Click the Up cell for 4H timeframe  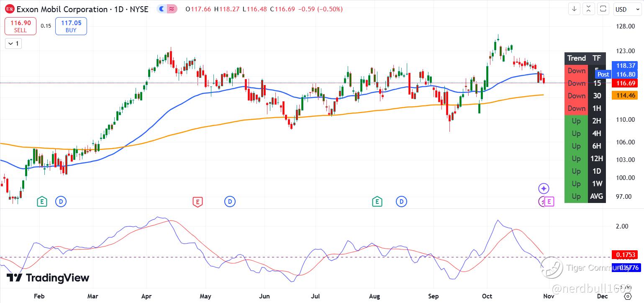click(x=576, y=134)
